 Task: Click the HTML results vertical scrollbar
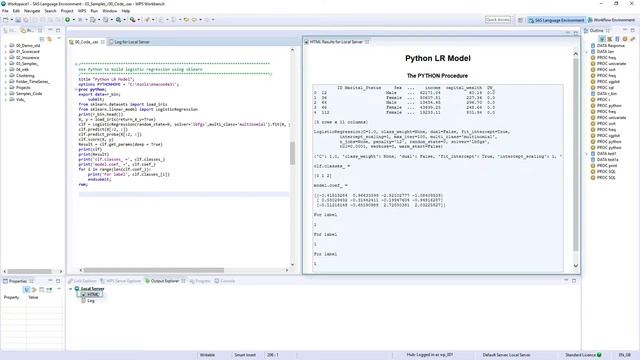click(576, 154)
